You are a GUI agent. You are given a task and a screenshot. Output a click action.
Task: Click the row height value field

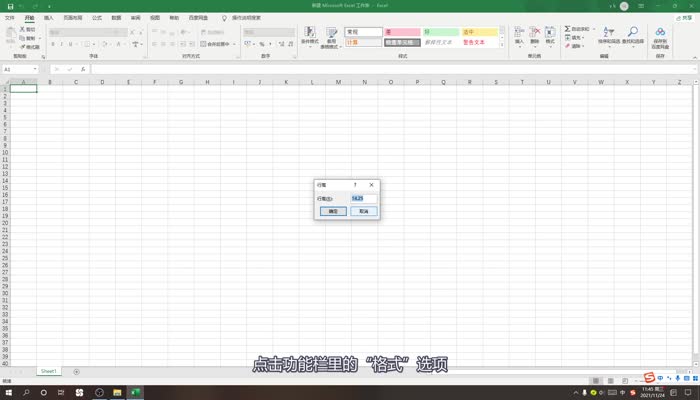[x=364, y=198]
